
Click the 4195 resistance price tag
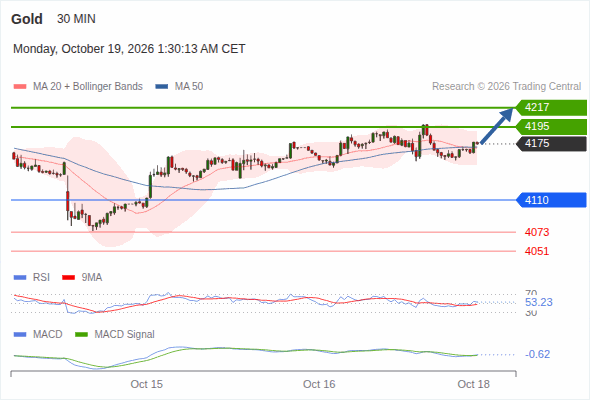tap(551, 126)
